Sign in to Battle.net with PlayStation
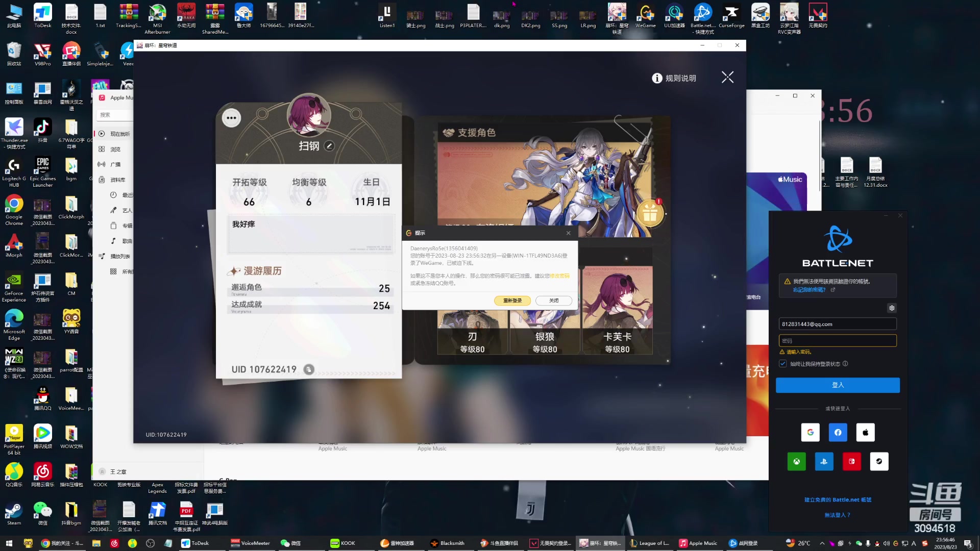 point(824,461)
